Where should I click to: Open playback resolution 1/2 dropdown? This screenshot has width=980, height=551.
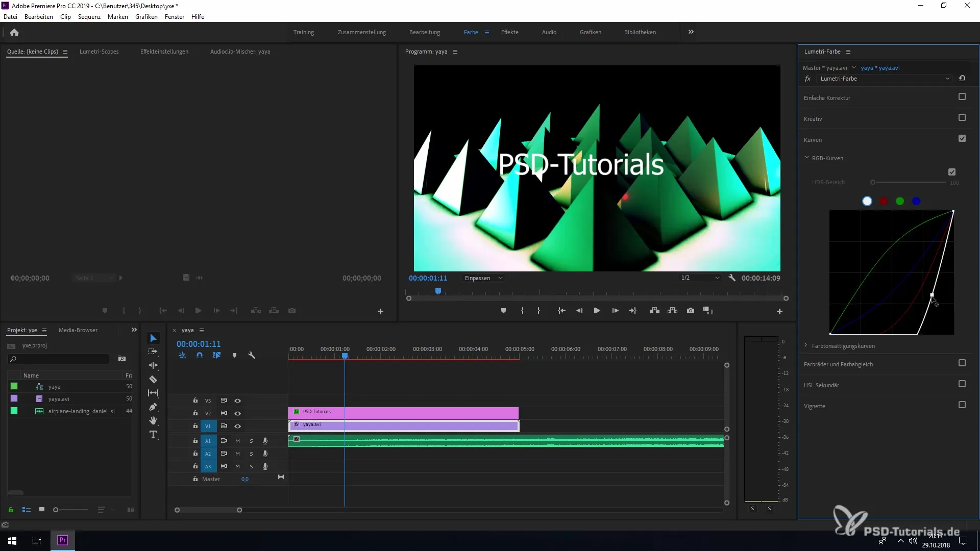pos(700,278)
